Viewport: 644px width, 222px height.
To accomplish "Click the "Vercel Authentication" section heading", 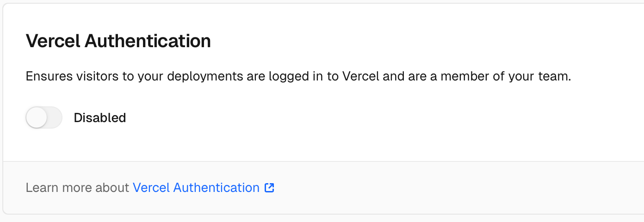I will point(118,41).
